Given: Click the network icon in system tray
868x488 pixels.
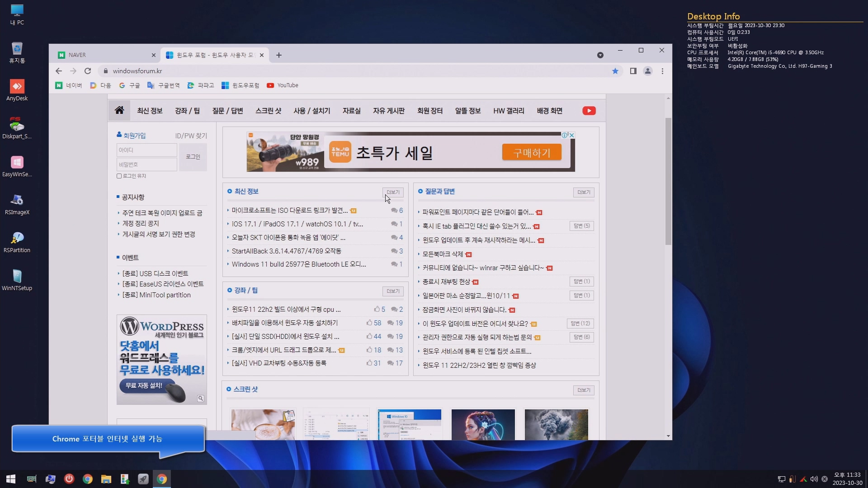Looking at the screenshot, I should [x=781, y=479].
